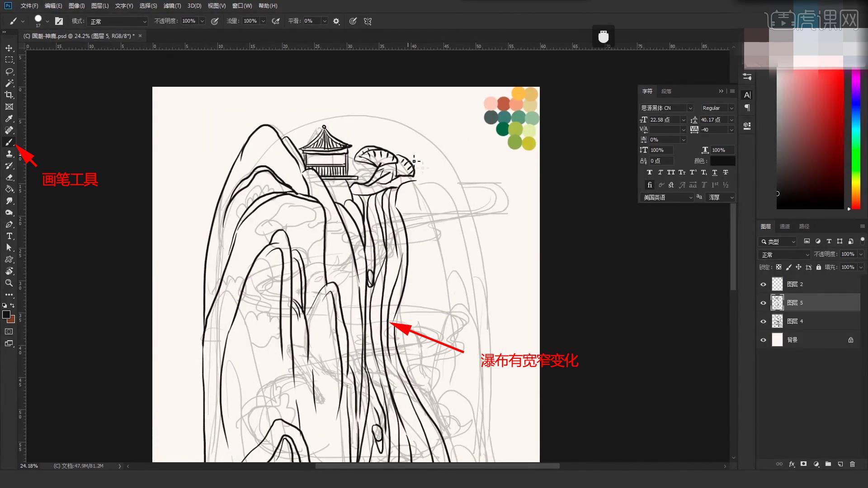Select the Rectangular Marquee tool
The height and width of the screenshot is (488, 868).
coord(9,60)
